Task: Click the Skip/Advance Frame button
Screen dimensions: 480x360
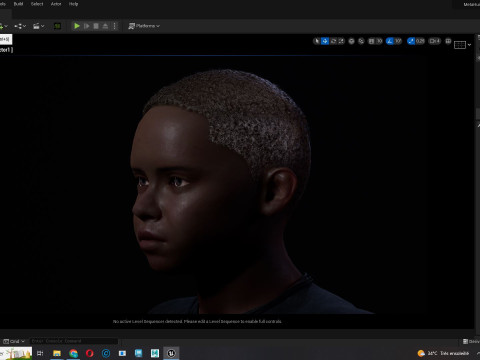Action: pyautogui.click(x=87, y=26)
